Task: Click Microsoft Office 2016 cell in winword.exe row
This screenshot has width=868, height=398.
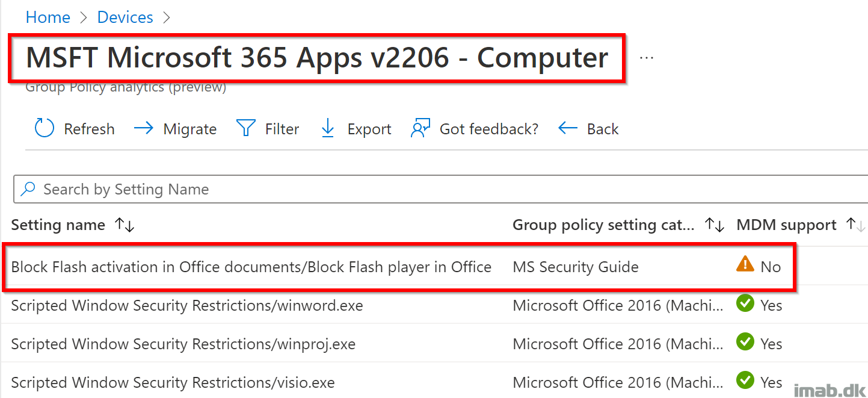Action: (618, 305)
